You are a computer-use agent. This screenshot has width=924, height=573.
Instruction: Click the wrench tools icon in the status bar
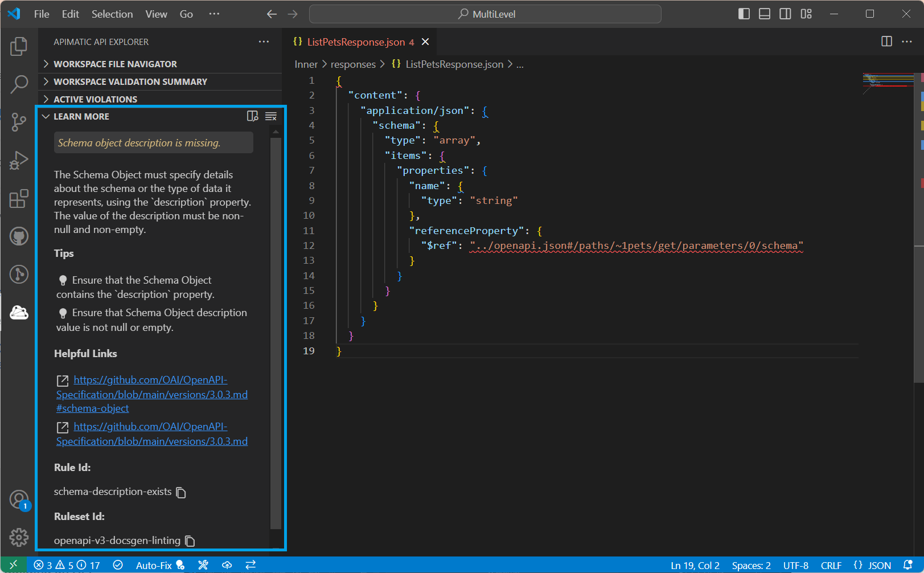203,565
